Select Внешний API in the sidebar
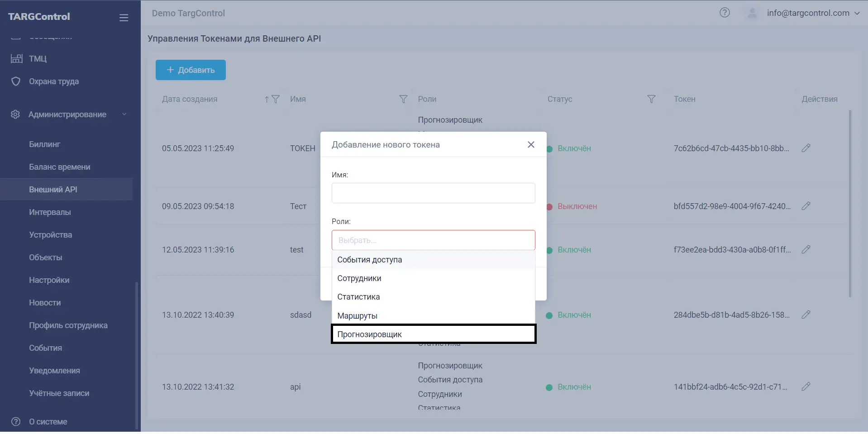This screenshot has height=434, width=868. [53, 189]
